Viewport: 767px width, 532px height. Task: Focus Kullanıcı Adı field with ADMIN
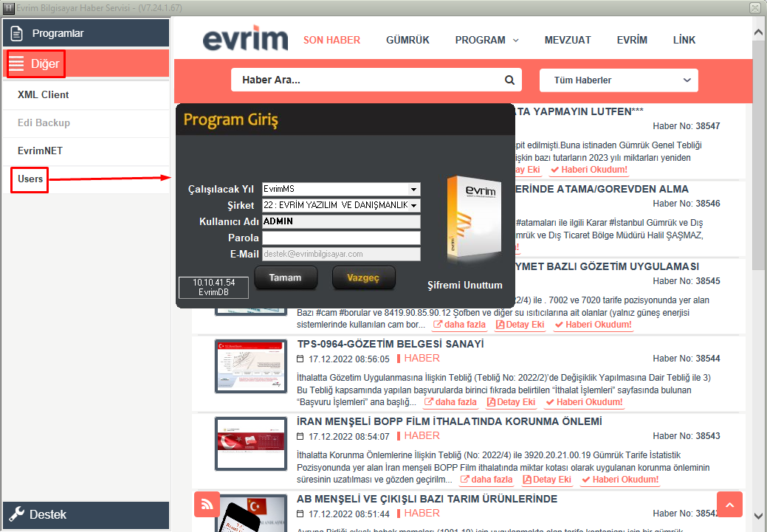pyautogui.click(x=342, y=221)
